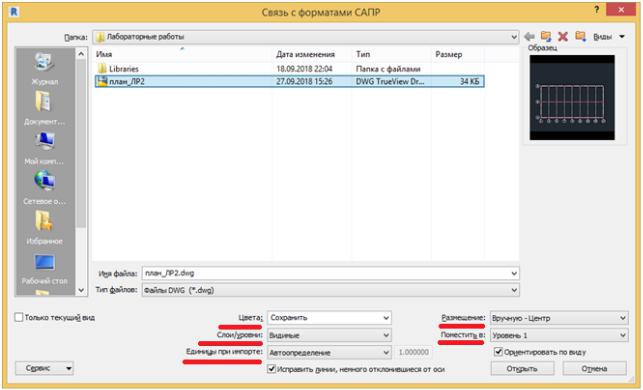Expand the Цвета dropdown
The height and width of the screenshot is (390, 643).
click(329, 318)
